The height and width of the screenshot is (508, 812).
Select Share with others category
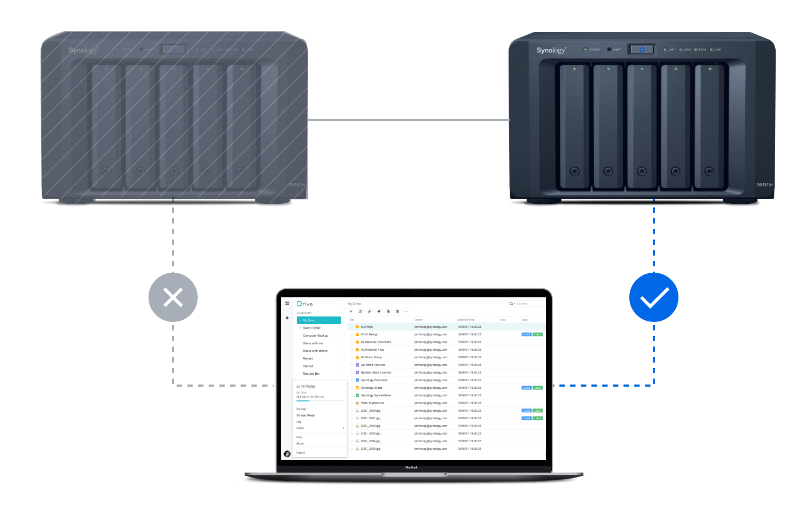pyautogui.click(x=315, y=351)
